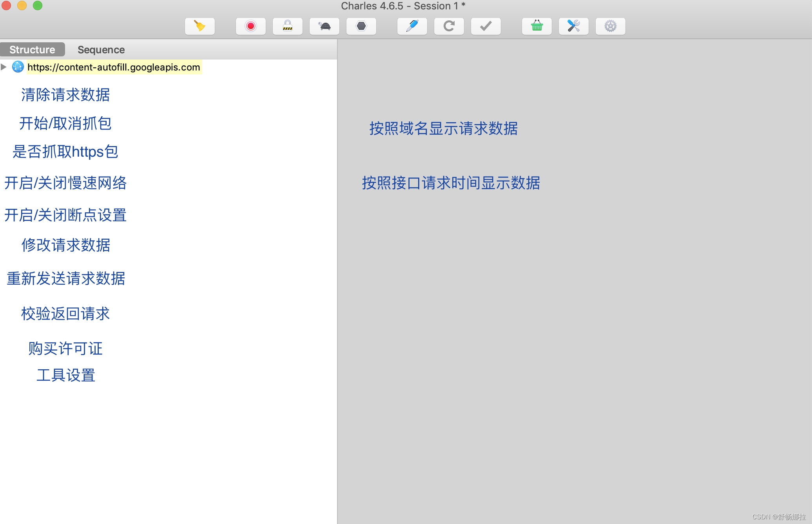The height and width of the screenshot is (524, 812).
Task: Expand the content-autofill.googleapis.com tree node
Action: click(4, 67)
